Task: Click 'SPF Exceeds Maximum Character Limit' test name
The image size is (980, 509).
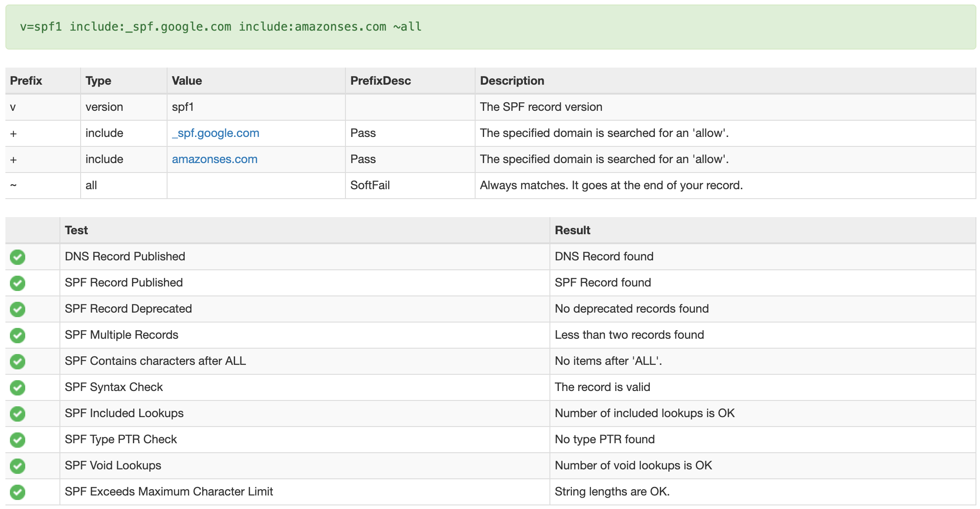Action: tap(169, 491)
